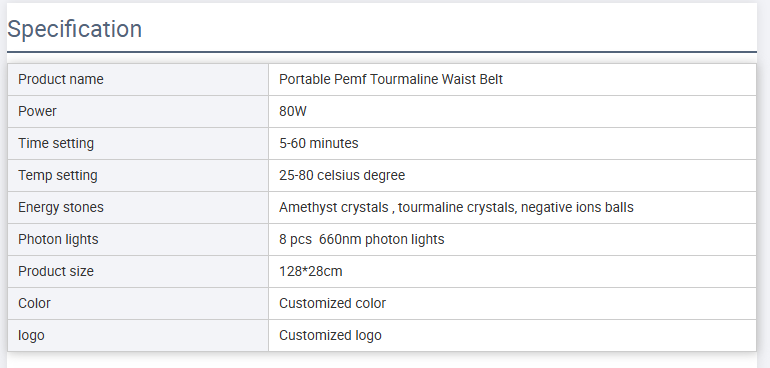
Task: Click the 8 pcs 660nm photon lights value
Action: [x=361, y=239]
